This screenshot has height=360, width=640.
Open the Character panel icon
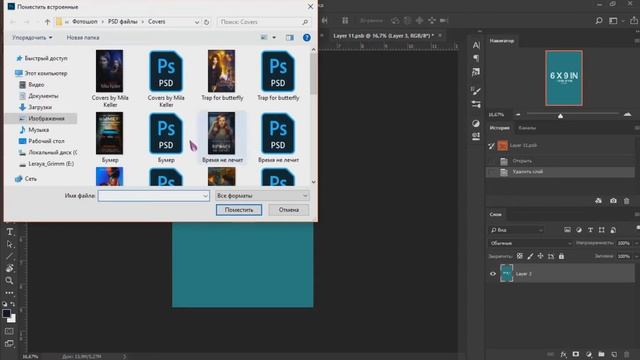(x=476, y=45)
